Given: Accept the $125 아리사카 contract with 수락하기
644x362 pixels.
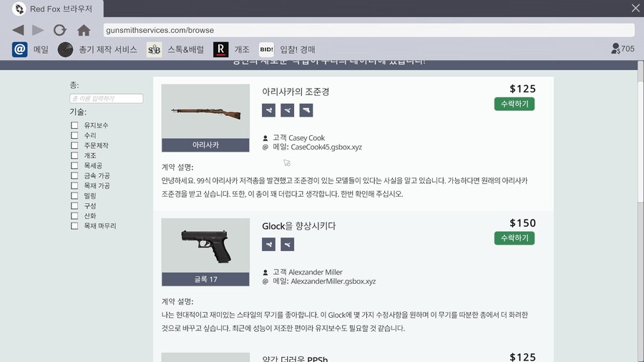Looking at the screenshot, I should pyautogui.click(x=514, y=104).
